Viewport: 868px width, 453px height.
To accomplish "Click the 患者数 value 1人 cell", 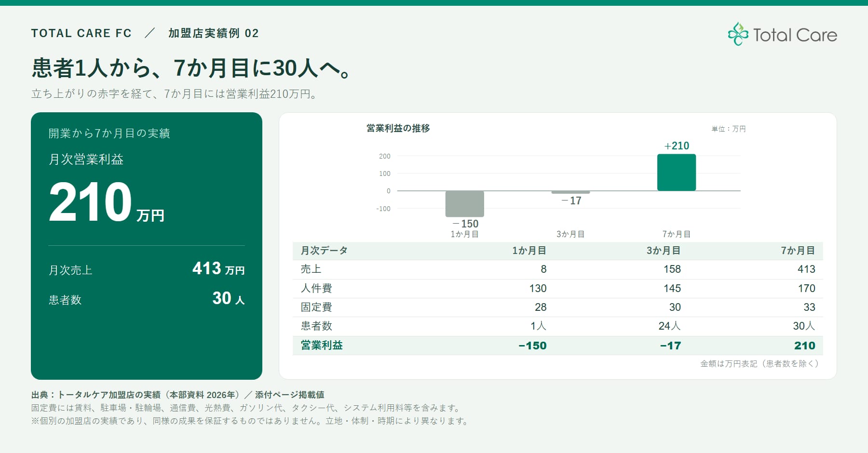I will click(x=539, y=326).
